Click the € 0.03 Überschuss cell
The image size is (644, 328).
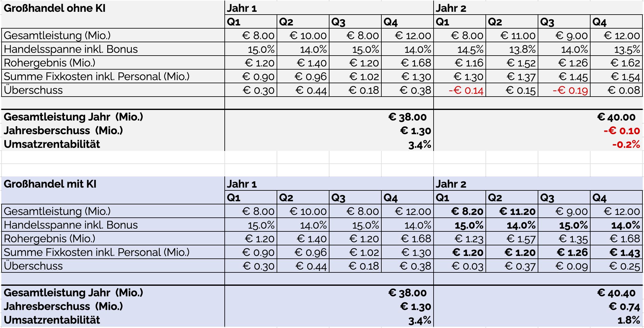click(x=467, y=266)
